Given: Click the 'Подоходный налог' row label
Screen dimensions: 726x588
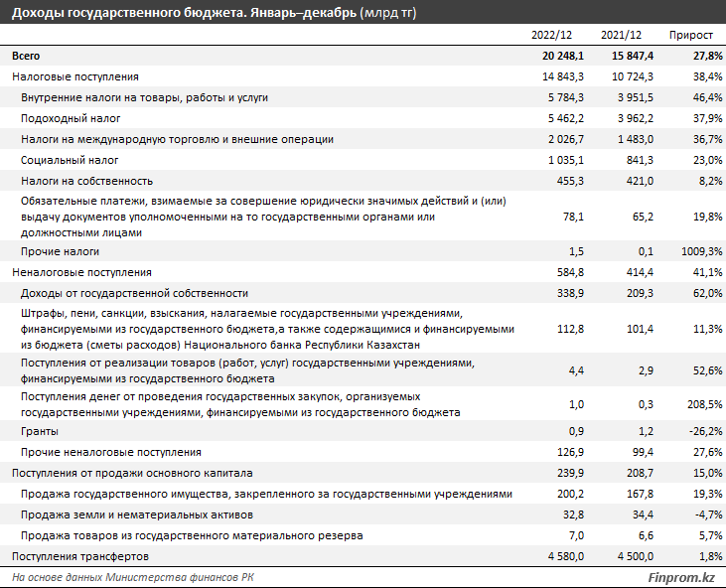Looking at the screenshot, I should point(71,118).
